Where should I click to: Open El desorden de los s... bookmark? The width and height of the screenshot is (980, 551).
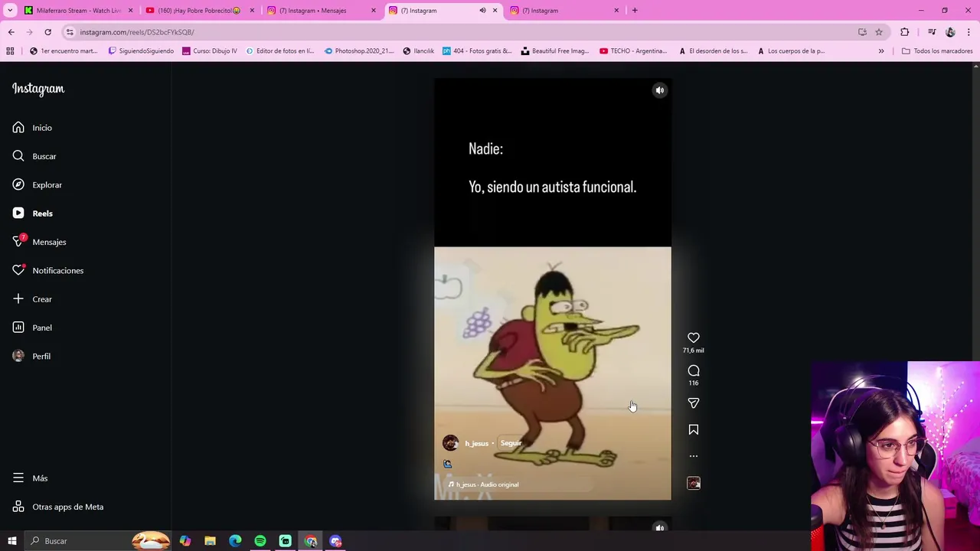click(713, 51)
